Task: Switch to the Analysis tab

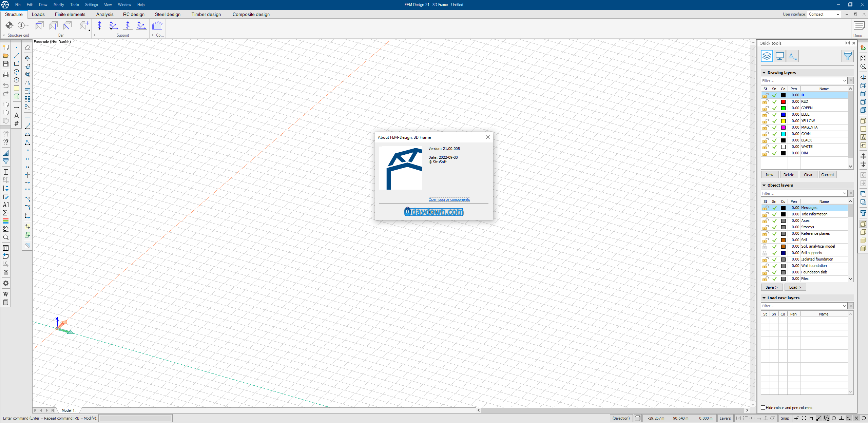Action: [x=105, y=14]
